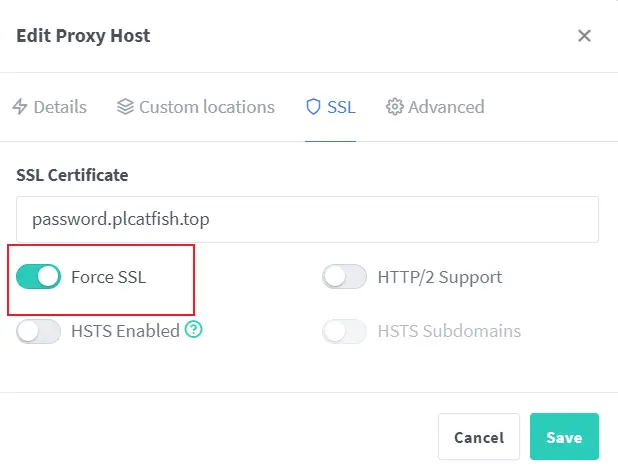Screen dimensions: 618x471
Task: Select the SSL tab label
Action: 341,107
